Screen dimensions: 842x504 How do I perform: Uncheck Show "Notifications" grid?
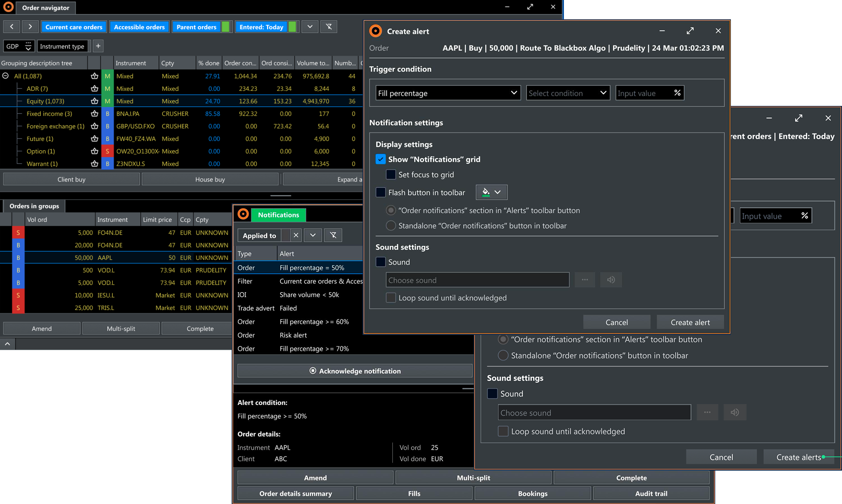pos(381,159)
